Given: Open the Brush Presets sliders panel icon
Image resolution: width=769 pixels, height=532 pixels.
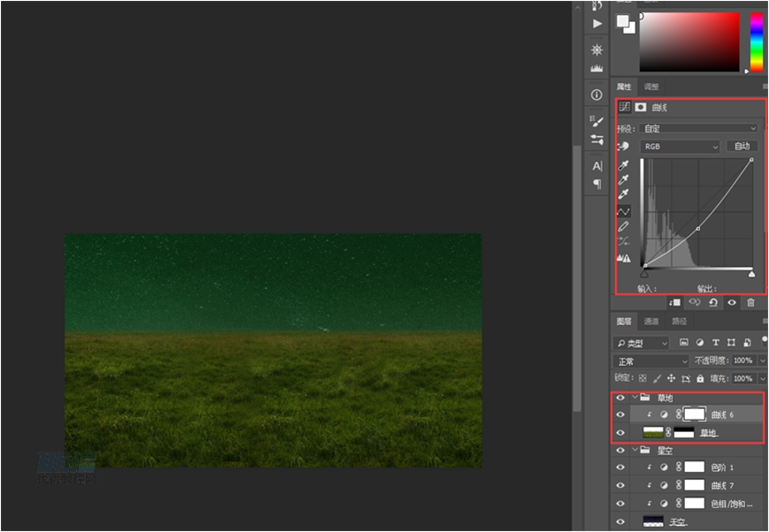Looking at the screenshot, I should point(597,140).
